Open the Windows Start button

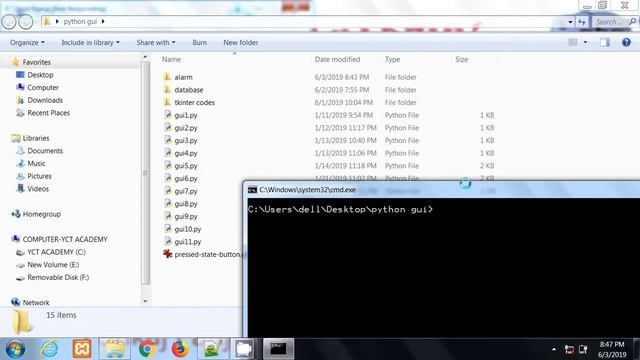[15, 349]
